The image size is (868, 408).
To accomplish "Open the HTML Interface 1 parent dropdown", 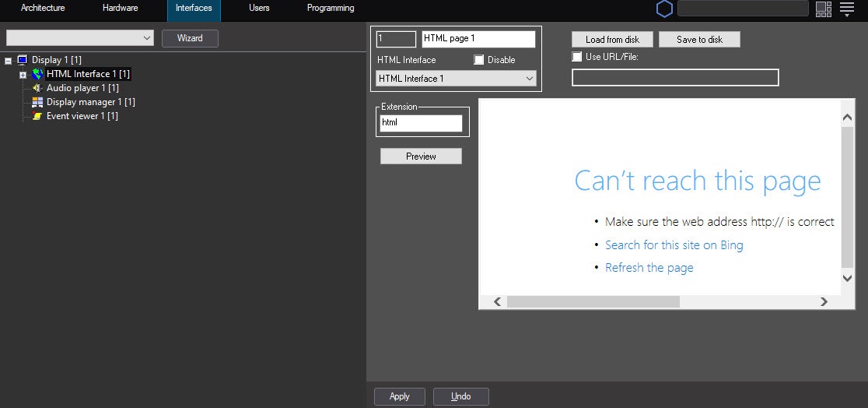I will [x=456, y=79].
